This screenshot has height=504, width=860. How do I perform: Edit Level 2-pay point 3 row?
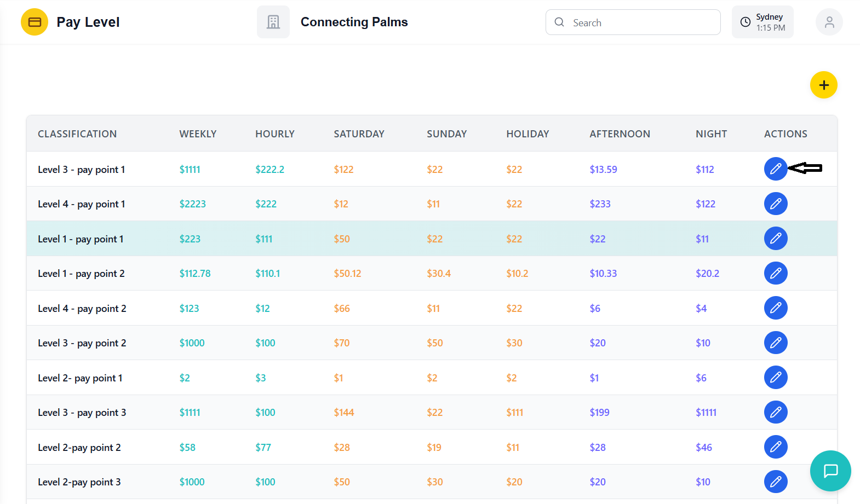(x=775, y=482)
